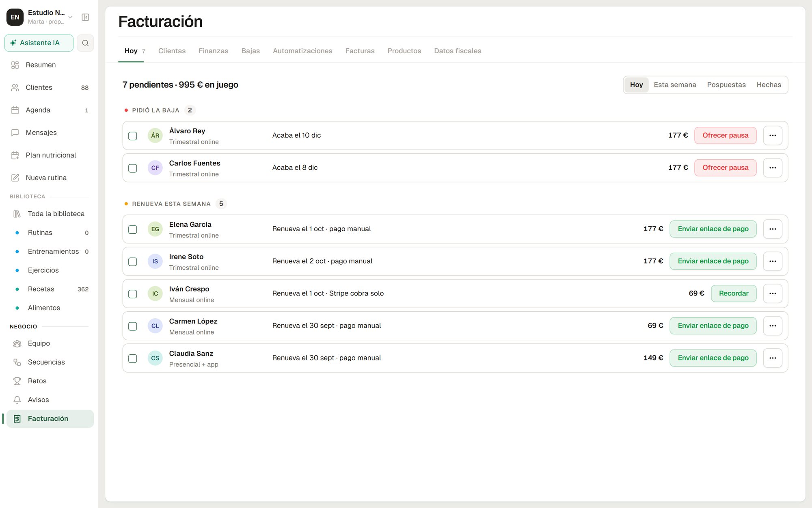Open Toda la biblioteca
Viewport: 812px width, 508px height.
[50, 214]
